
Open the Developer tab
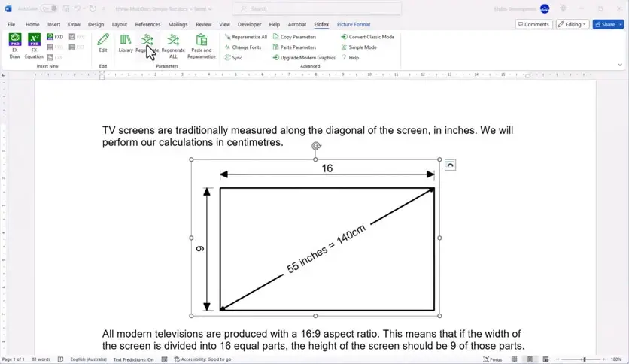tap(249, 25)
